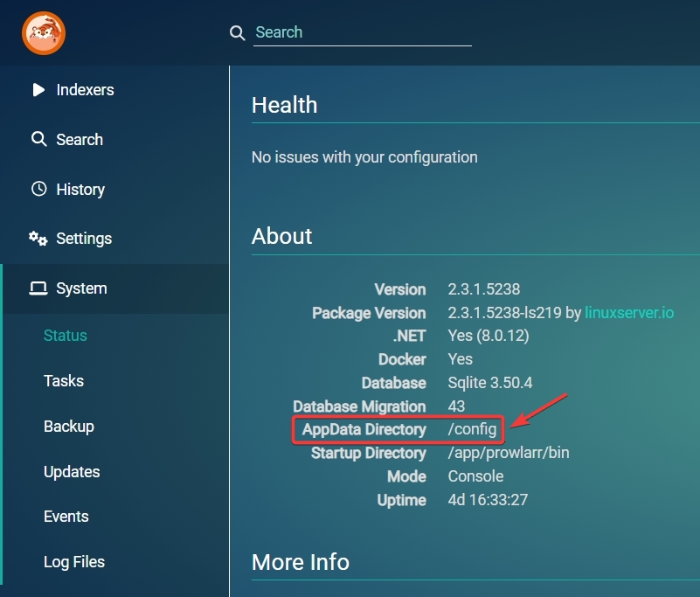Click the History clock icon
This screenshot has width=700, height=597.
pos(38,189)
